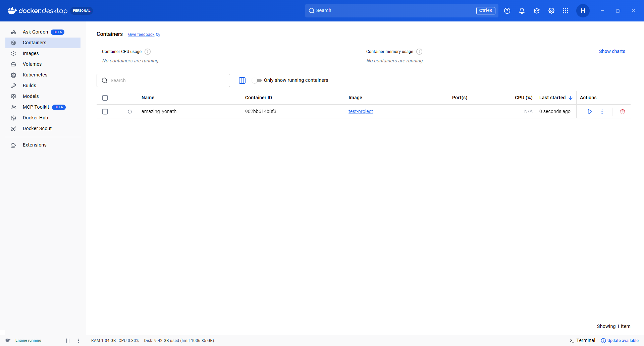Delete the amazing_yonath container via trash icon
The height and width of the screenshot is (346, 644).
pyautogui.click(x=622, y=112)
